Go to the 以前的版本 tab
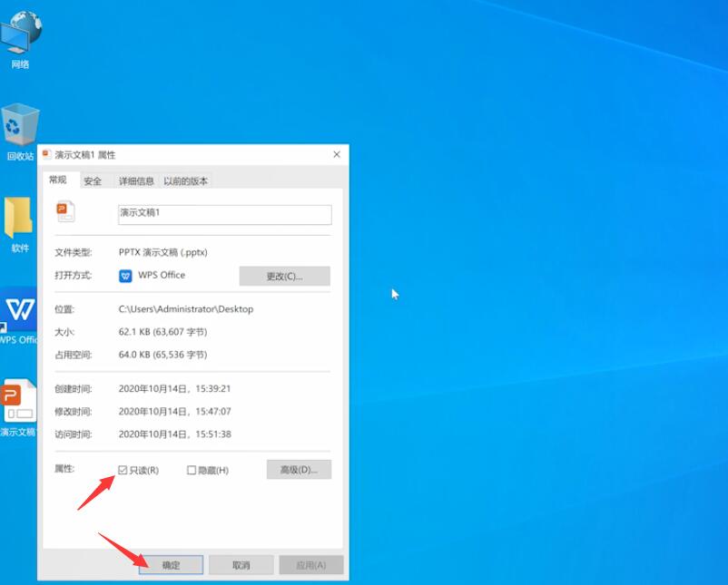 pos(186,180)
